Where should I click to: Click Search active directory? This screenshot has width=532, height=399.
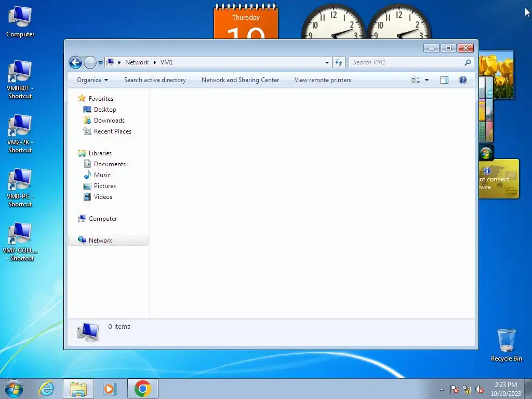(x=155, y=80)
